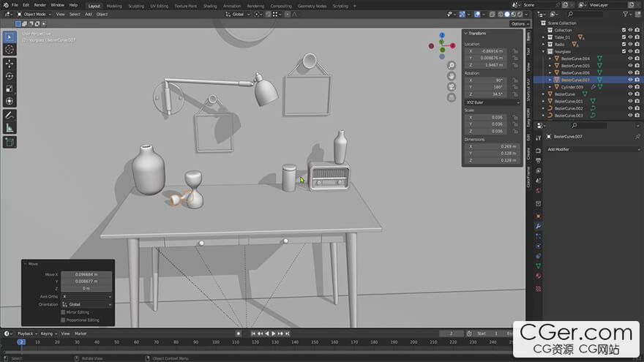This screenshot has height=362, width=644.
Task: Open the Texture properties checker tab
Action: [539, 289]
